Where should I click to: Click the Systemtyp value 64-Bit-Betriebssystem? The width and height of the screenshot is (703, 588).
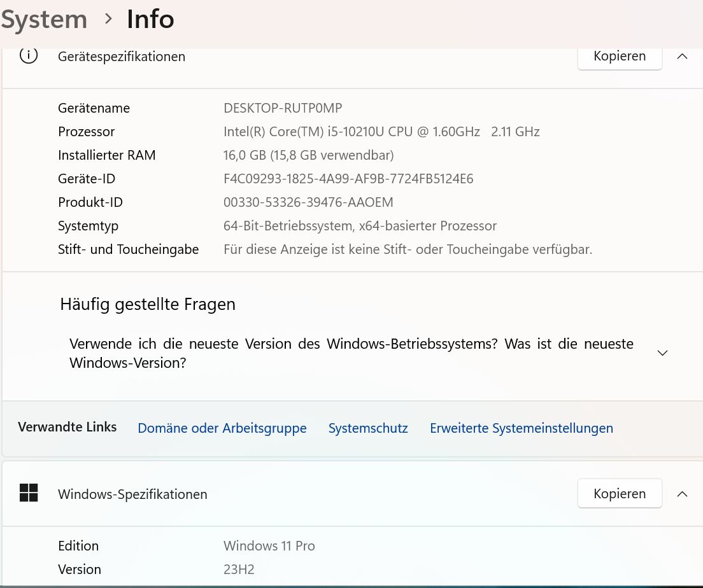(x=360, y=226)
